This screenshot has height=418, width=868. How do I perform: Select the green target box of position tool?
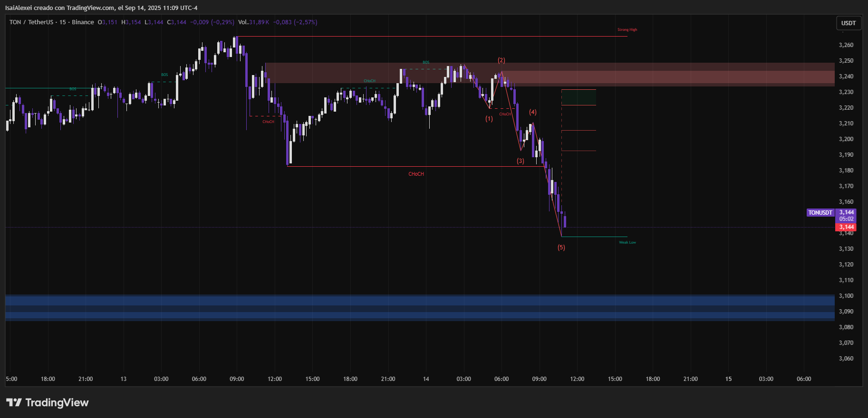579,97
